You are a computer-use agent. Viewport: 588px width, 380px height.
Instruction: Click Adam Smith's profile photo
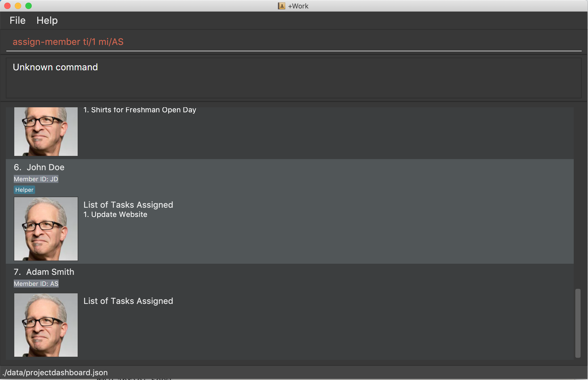tap(46, 325)
